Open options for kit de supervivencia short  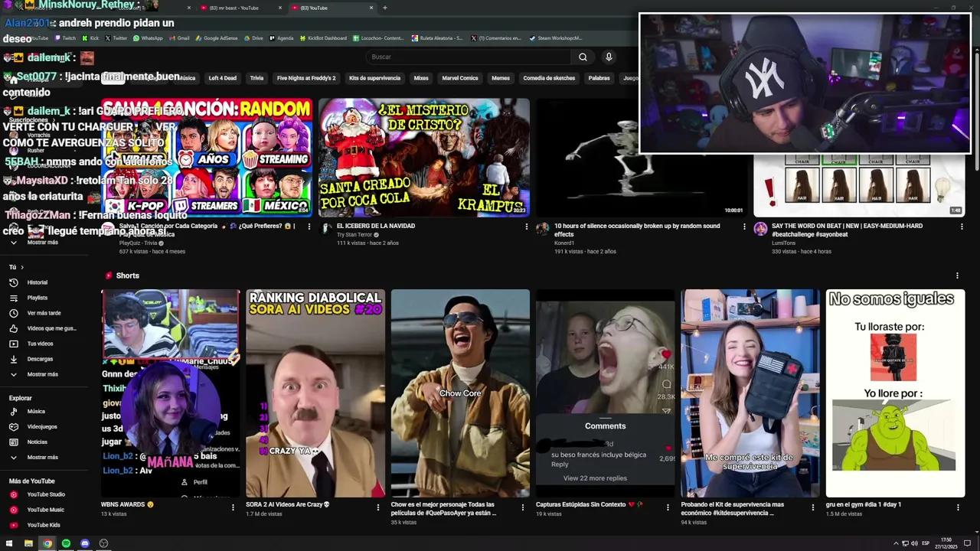click(x=812, y=507)
